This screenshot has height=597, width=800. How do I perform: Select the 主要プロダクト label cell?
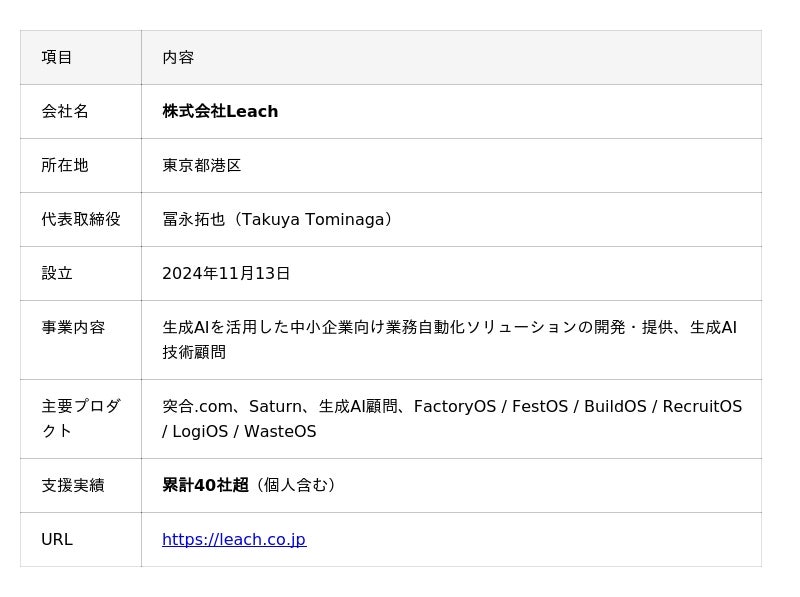click(81, 419)
